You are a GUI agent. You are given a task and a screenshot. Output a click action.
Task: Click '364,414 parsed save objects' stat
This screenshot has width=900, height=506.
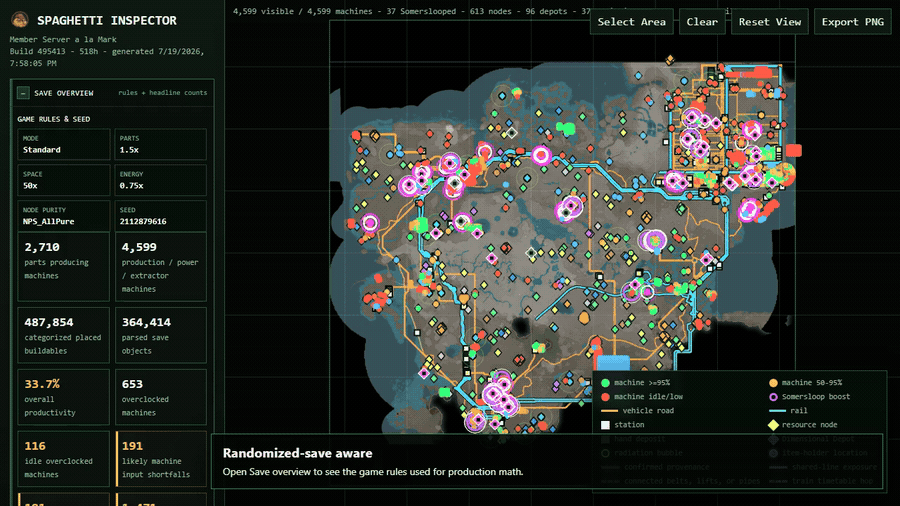tap(161, 336)
